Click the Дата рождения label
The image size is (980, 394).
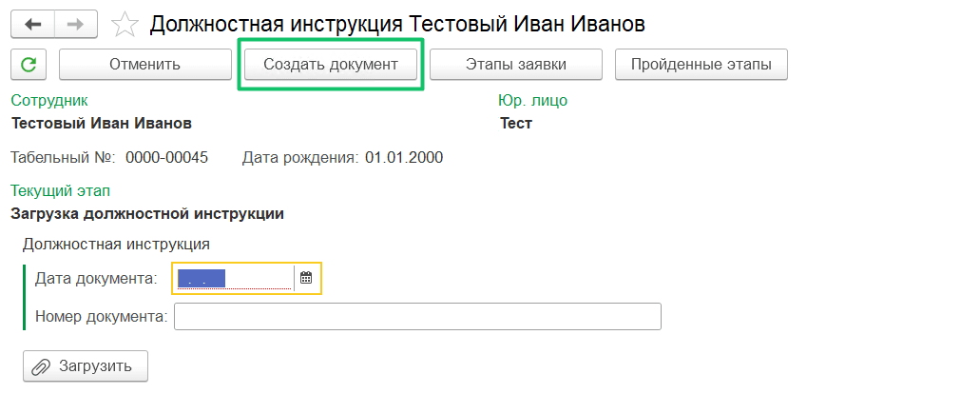pyautogui.click(x=300, y=158)
